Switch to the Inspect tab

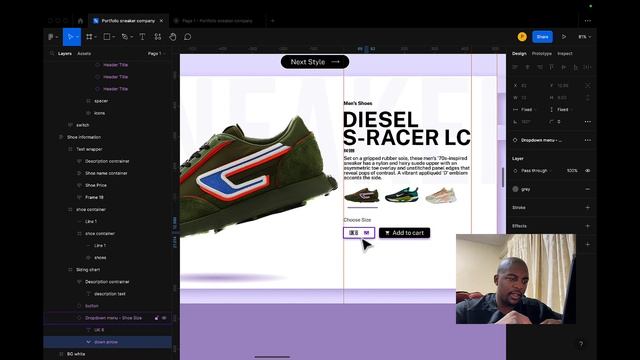pyautogui.click(x=565, y=53)
